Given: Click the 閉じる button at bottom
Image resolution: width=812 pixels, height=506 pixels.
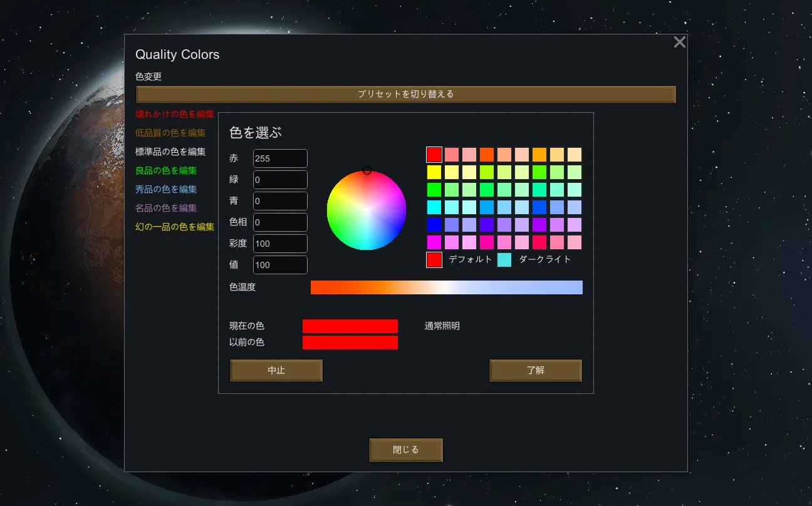Looking at the screenshot, I should [405, 450].
